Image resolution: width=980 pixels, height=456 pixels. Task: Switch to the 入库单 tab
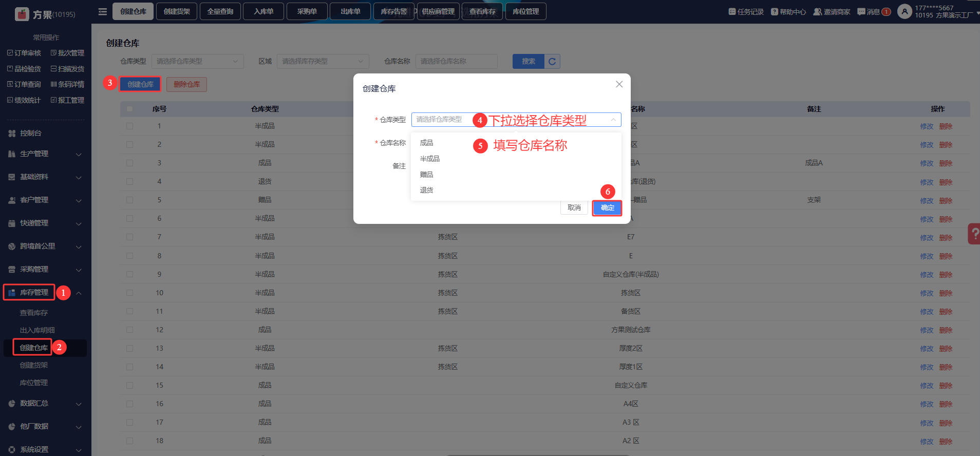click(x=263, y=11)
